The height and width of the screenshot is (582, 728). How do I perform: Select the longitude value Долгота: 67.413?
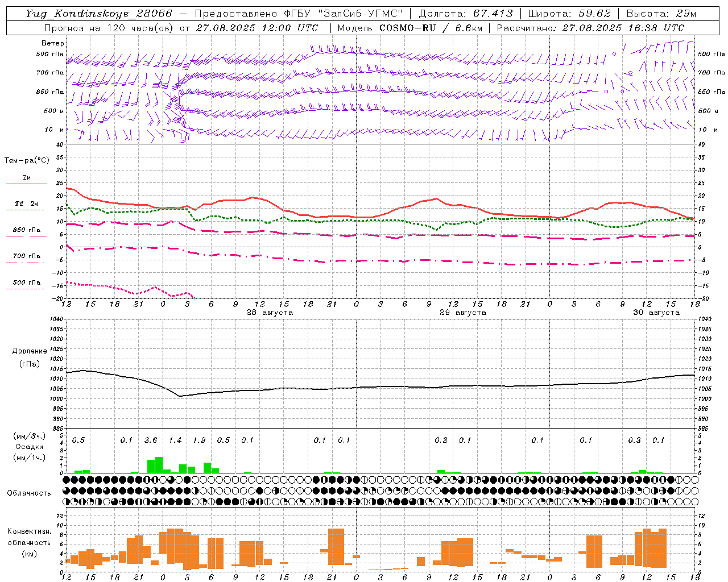pos(466,14)
